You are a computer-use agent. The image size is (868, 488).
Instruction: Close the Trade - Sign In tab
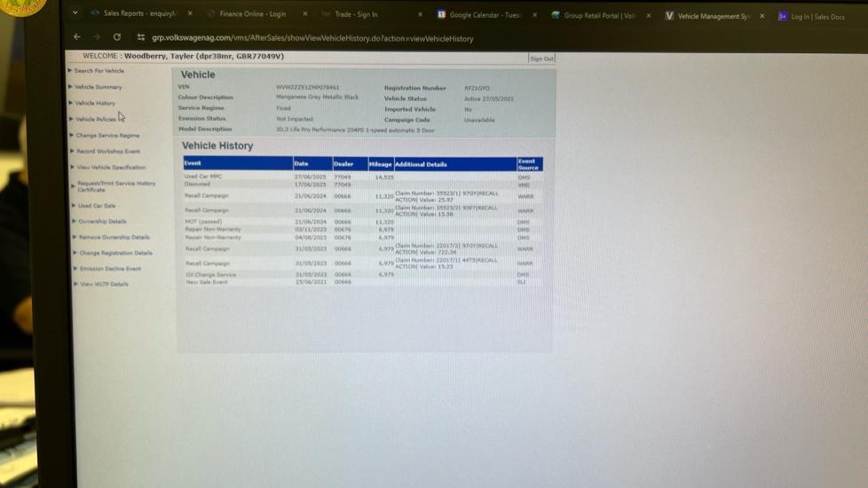[x=420, y=14]
